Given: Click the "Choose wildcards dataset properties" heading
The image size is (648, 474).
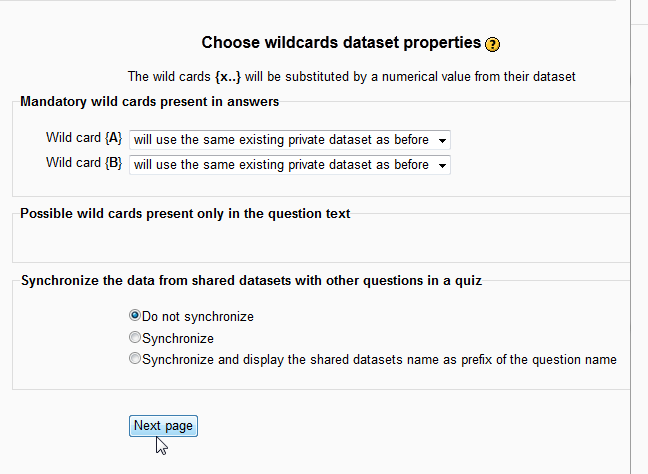Looking at the screenshot, I should pos(340,43).
